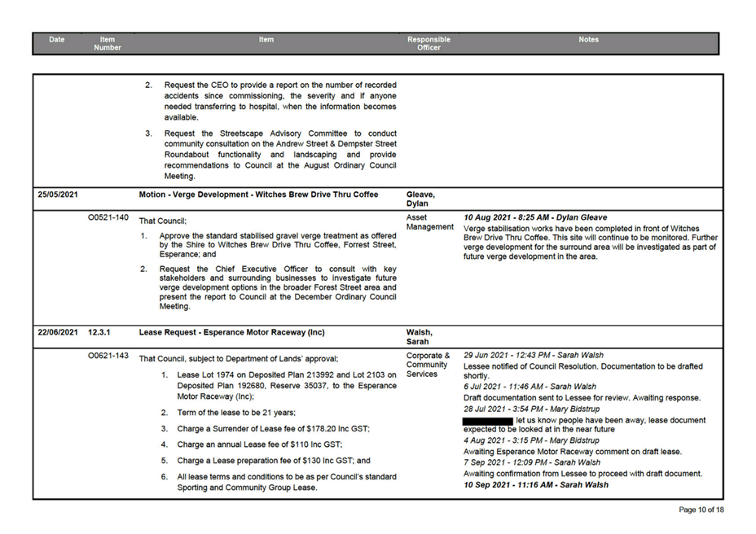Click the 29 Jun 2021 Sarah Walsh note entry
The image size is (756, 534).
point(534,356)
